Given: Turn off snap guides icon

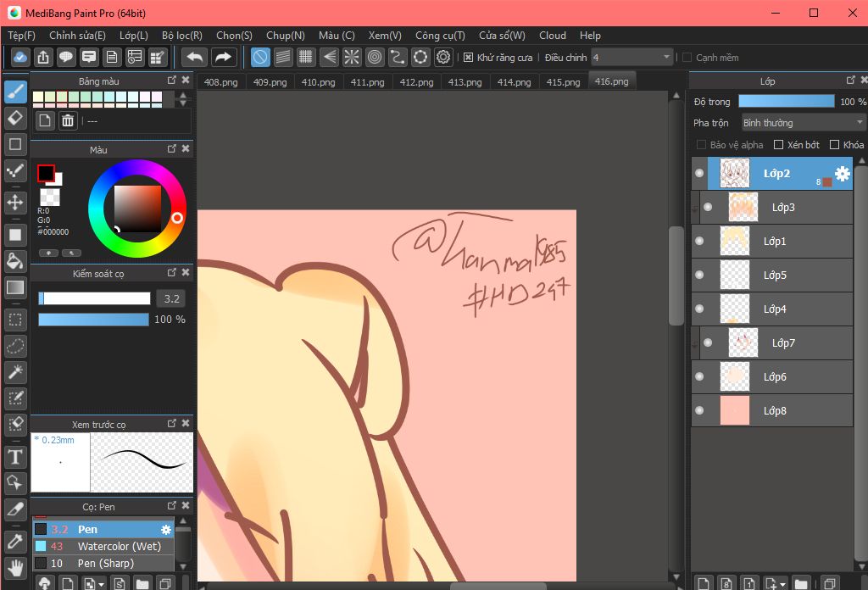Looking at the screenshot, I should coord(260,57).
